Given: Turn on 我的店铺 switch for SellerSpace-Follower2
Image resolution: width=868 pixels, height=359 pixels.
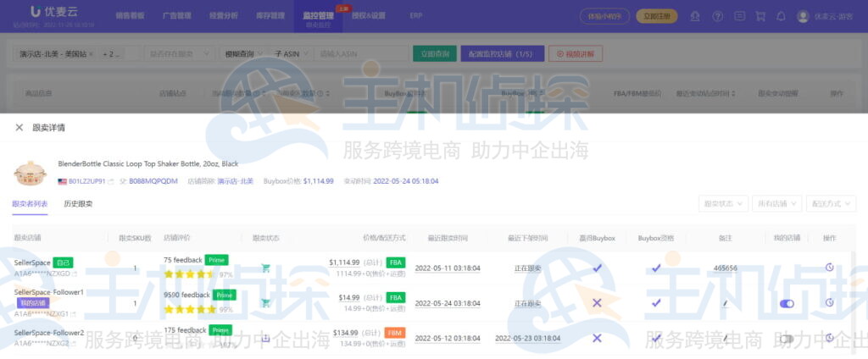Looking at the screenshot, I should 786,339.
